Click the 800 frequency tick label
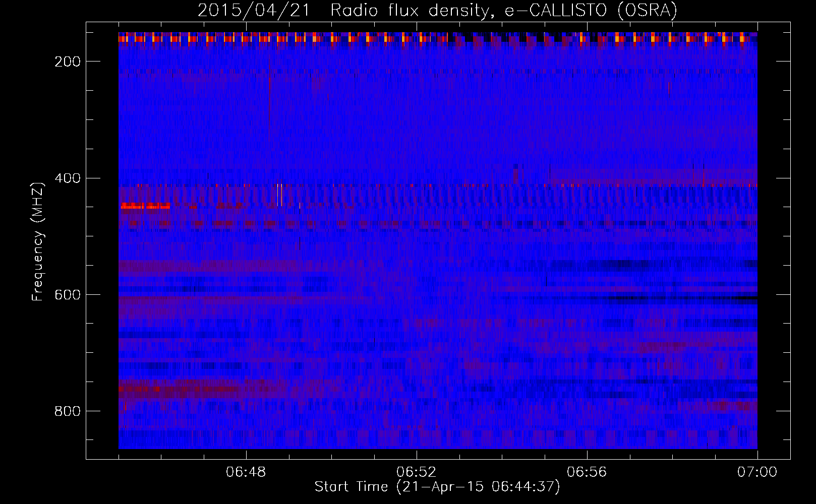 (x=68, y=412)
